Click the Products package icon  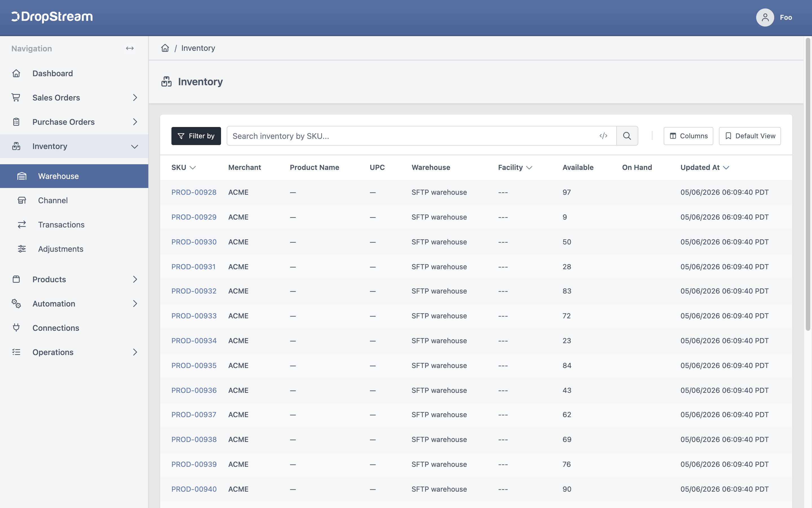point(16,279)
